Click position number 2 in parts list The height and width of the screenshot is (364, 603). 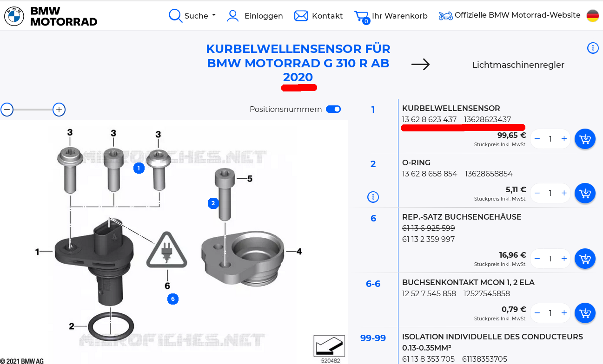[x=373, y=164]
